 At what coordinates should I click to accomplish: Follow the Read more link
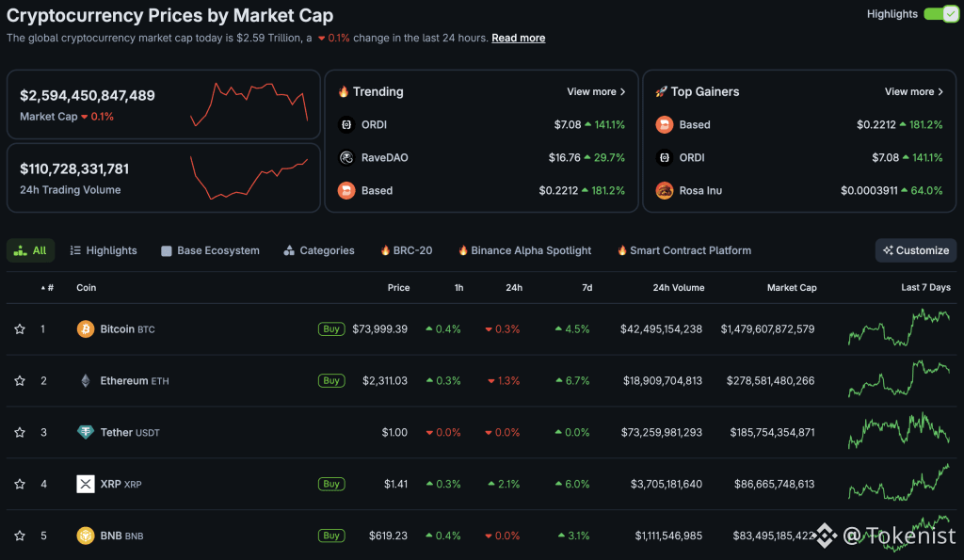coord(518,39)
